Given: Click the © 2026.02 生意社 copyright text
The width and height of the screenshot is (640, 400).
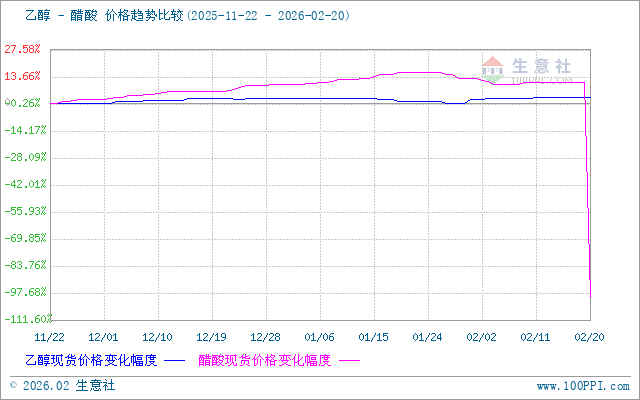Looking at the screenshot, I should click(x=62, y=385).
